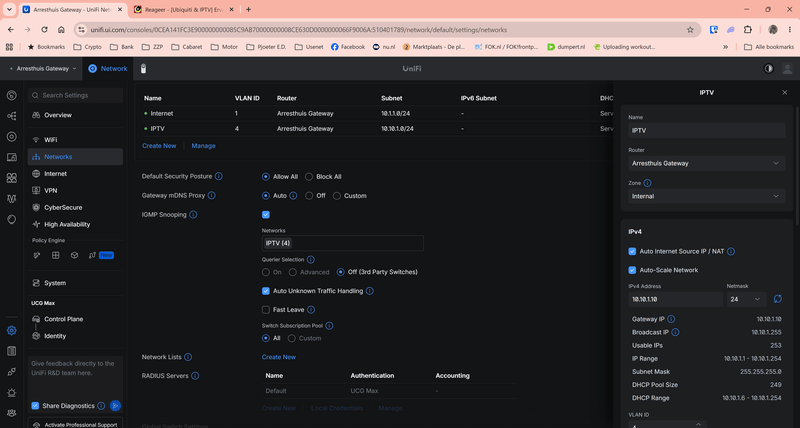Toggle Auto Unknown Traffic Handling checkbox
Viewport: 800px width, 428px height.
tap(266, 291)
